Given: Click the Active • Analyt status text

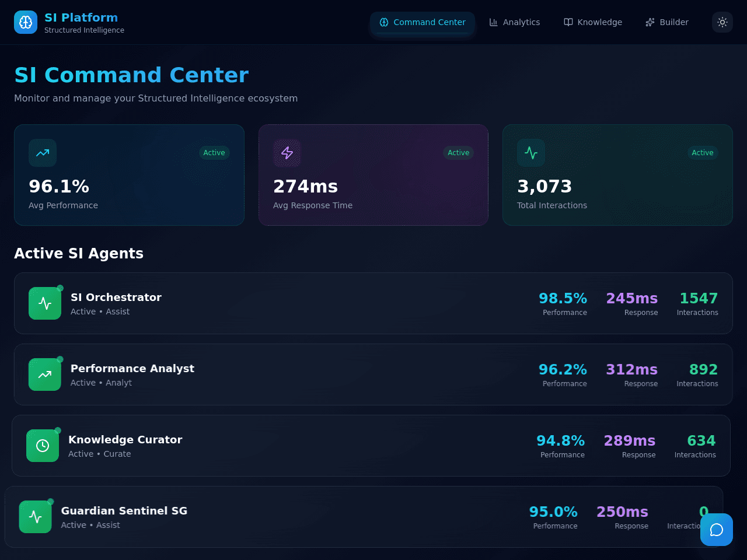Looking at the screenshot, I should coord(101,383).
